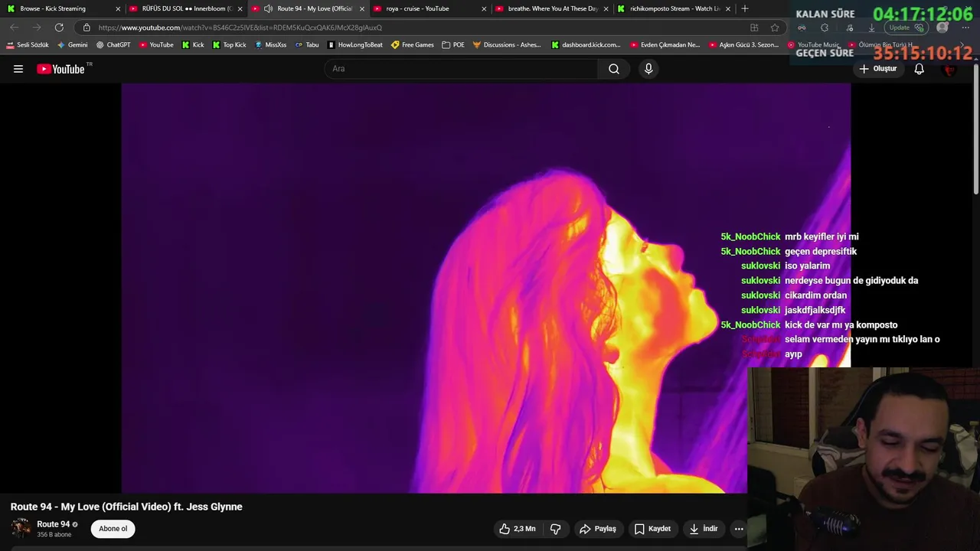Screen dimensions: 980x551
Task: Download the video with İndir
Action: tap(703, 529)
